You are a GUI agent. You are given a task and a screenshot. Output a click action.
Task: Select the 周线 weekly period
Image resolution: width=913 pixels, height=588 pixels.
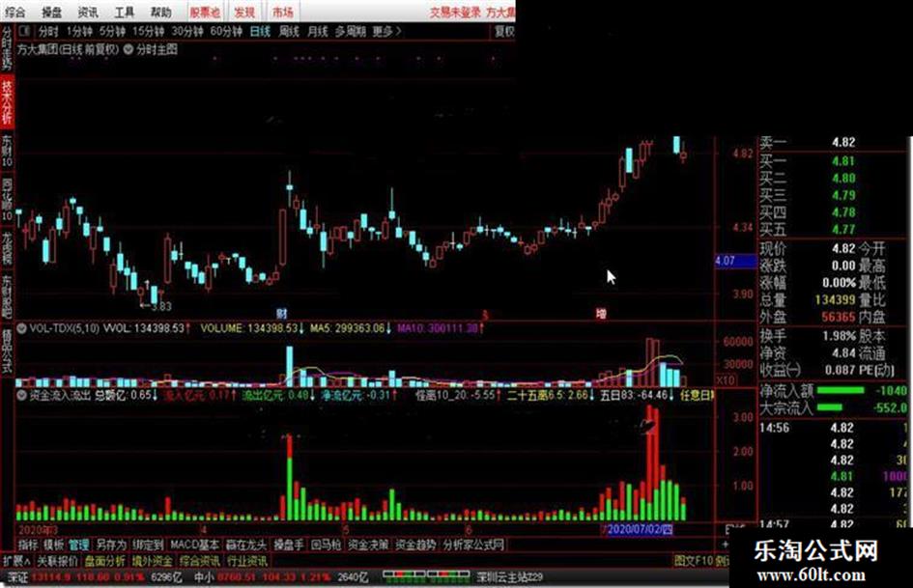point(288,32)
